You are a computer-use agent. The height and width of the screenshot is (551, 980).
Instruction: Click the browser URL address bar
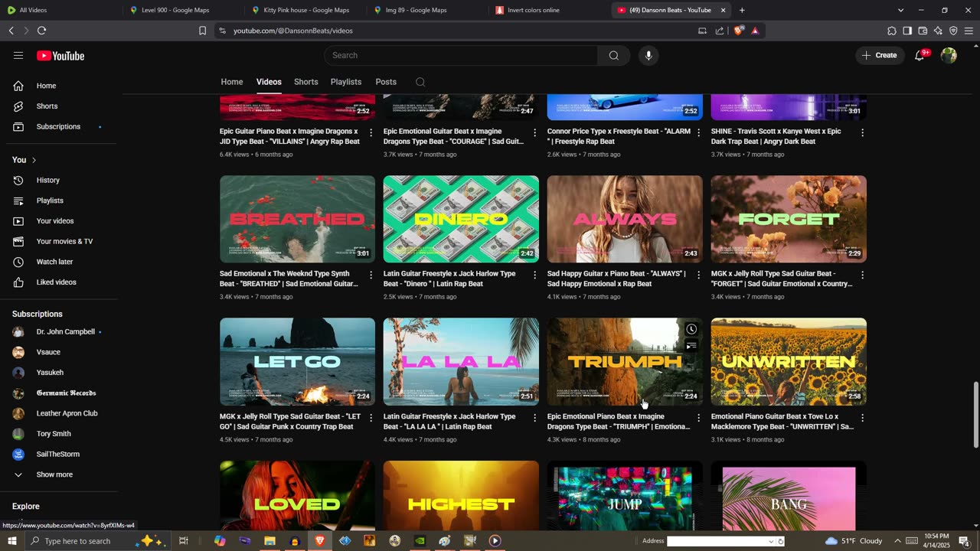459,31
